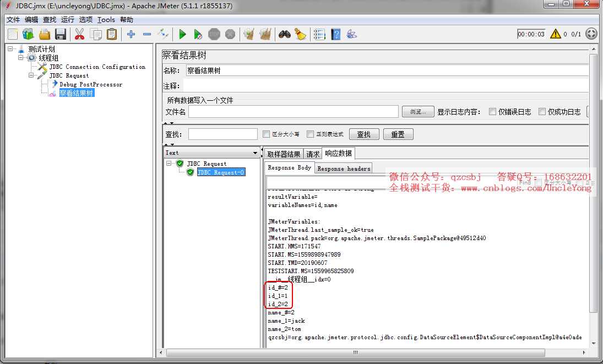Select the Response headers tab
The width and height of the screenshot is (603, 364).
click(344, 169)
